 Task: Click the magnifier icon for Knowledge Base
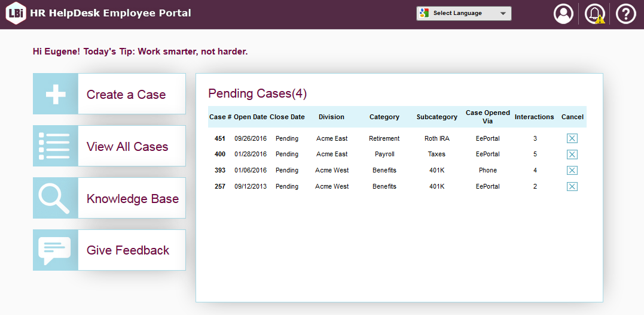(56, 198)
